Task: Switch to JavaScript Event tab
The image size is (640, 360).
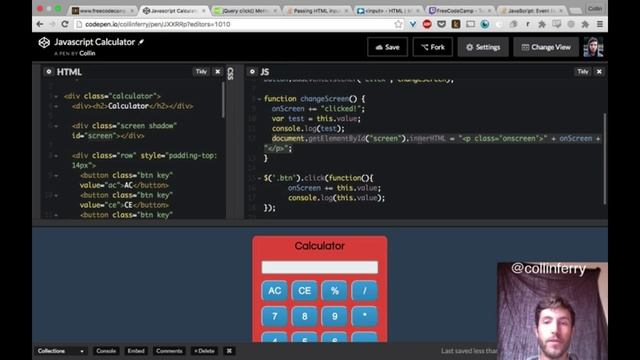Action: (x=531, y=11)
